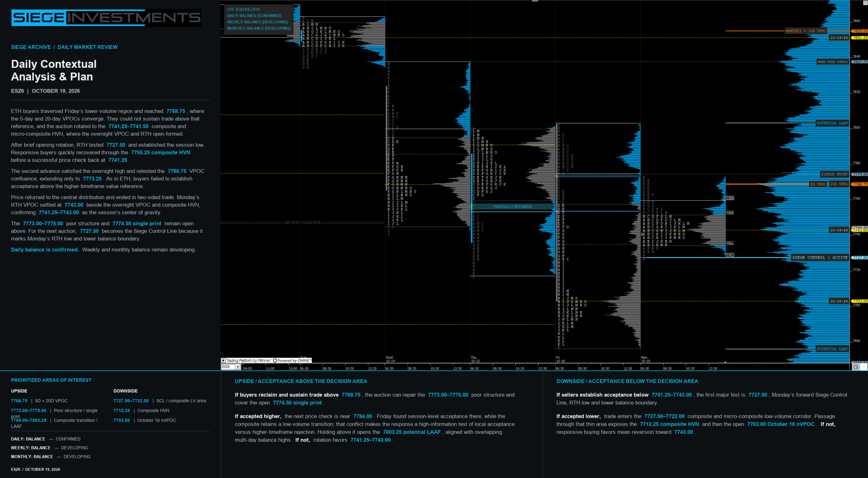
Task: Open the DAILY MARKET REVIEW breadcrumb link
Action: (87, 47)
